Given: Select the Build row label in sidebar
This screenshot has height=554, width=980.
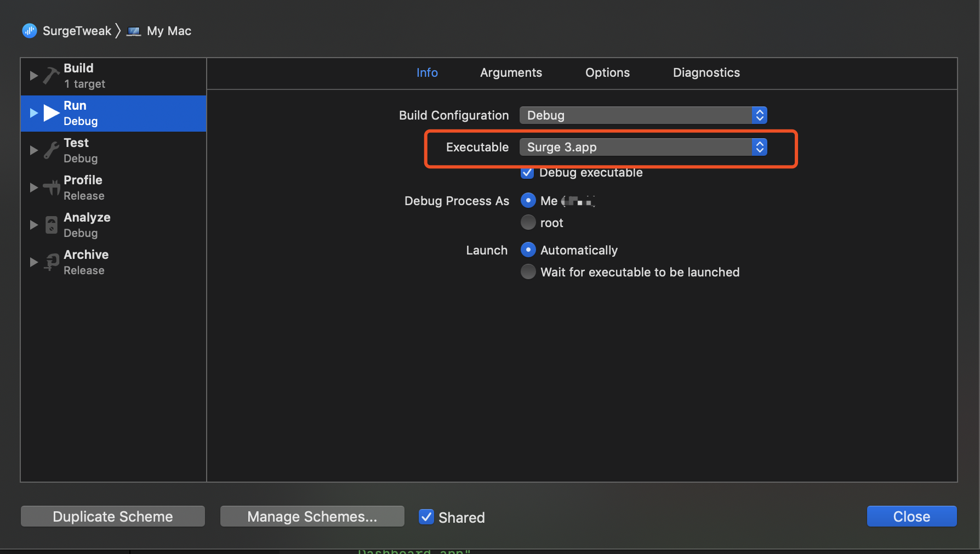Looking at the screenshot, I should point(78,68).
